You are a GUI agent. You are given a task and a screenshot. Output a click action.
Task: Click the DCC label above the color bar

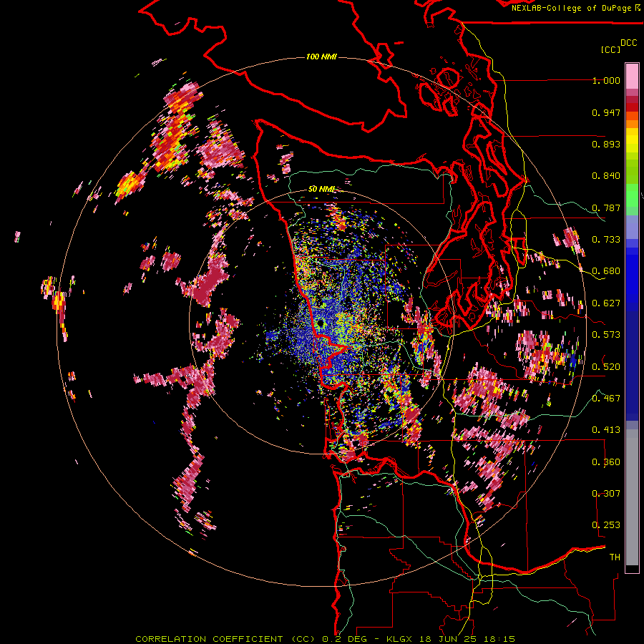[x=628, y=43]
